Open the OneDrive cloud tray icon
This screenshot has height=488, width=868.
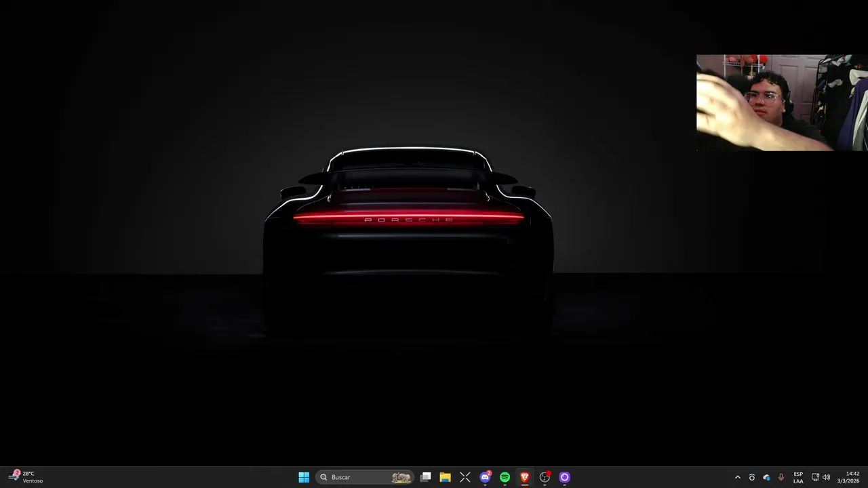pos(766,477)
